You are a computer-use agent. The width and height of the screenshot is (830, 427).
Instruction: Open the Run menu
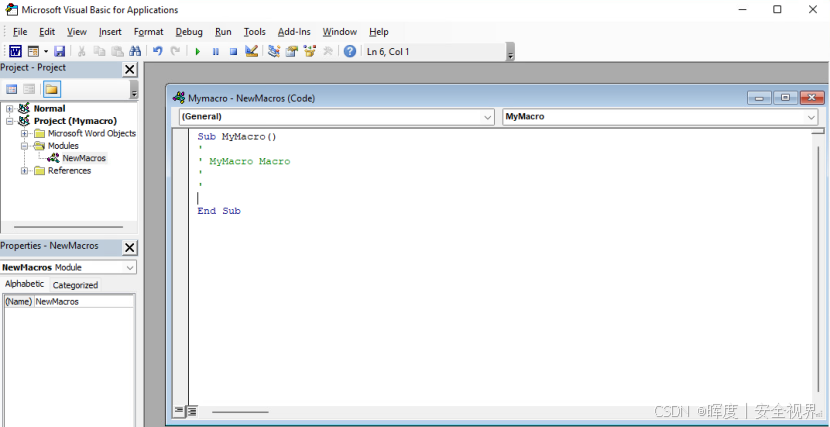tap(223, 32)
